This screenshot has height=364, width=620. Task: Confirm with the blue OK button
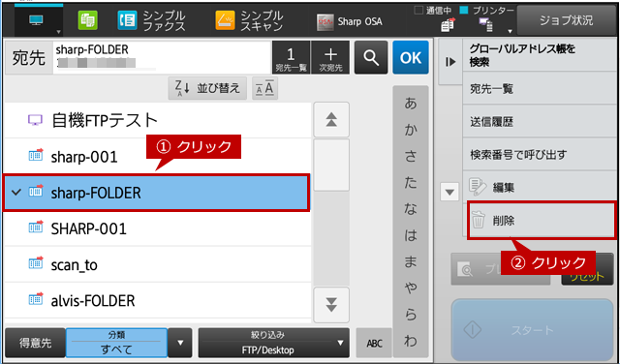411,58
